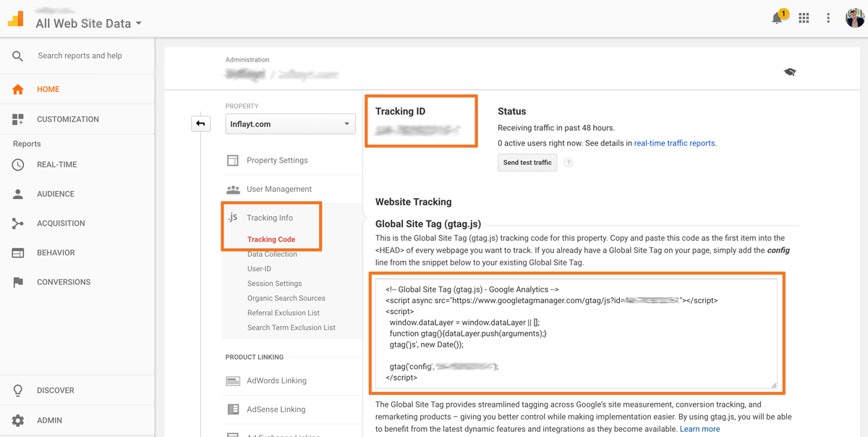Open the Google apps grid
This screenshot has width=868, height=437.
point(804,18)
